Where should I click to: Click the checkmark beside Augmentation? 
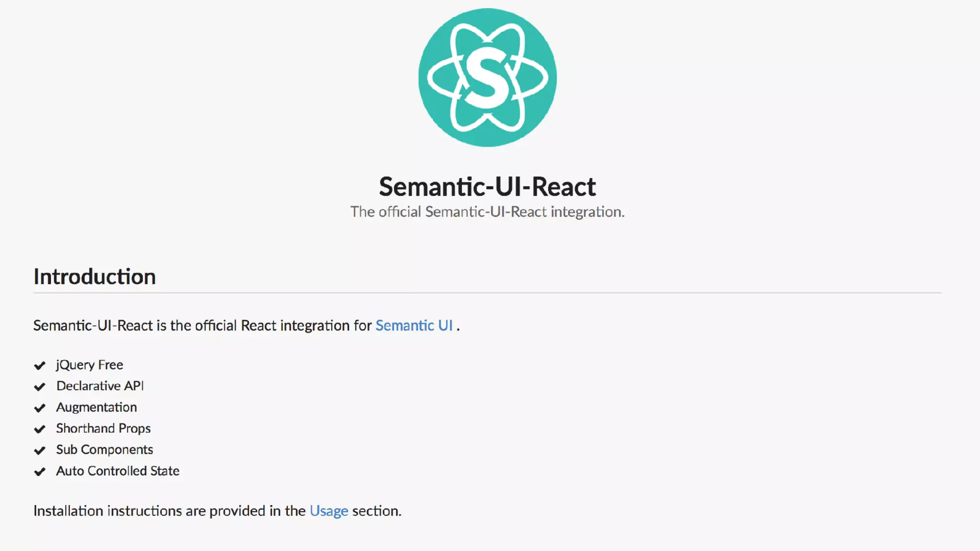point(40,408)
